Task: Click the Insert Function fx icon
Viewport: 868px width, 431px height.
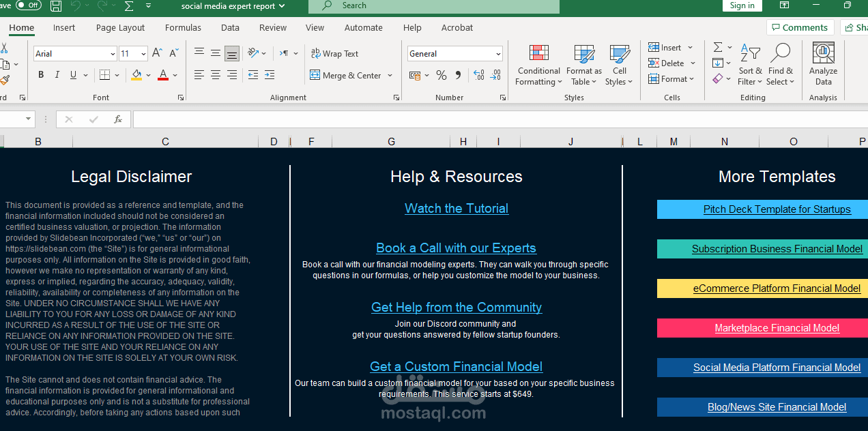Action: (x=118, y=119)
